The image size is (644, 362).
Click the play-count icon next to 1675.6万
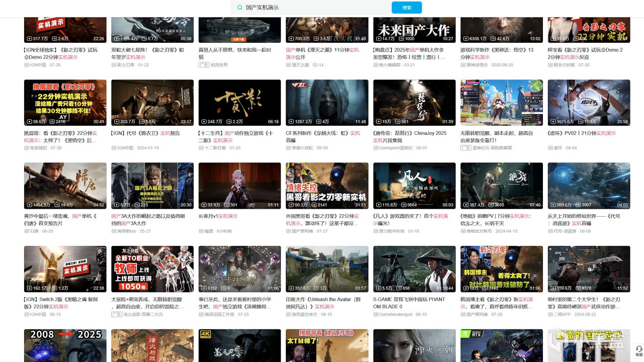(552, 122)
